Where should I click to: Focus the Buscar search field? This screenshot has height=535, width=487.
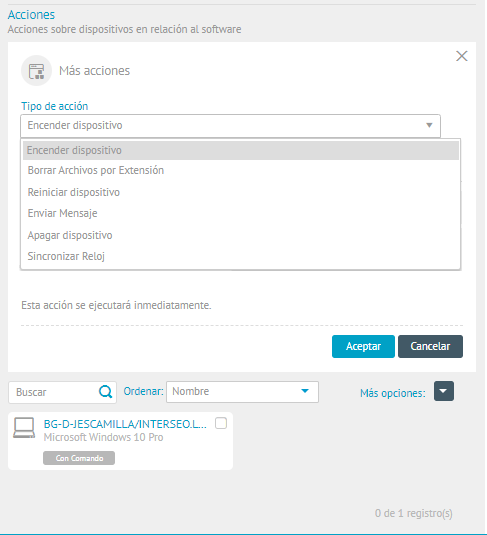[56, 392]
